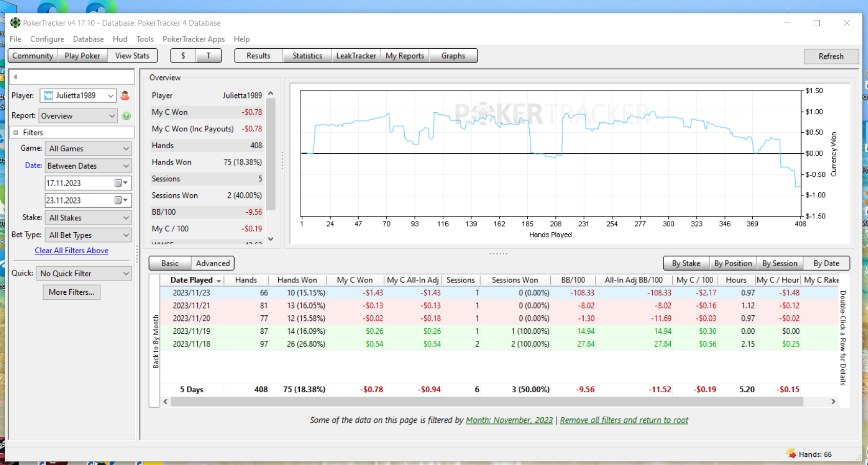Open the My Reports tab
The width and height of the screenshot is (868, 465).
(x=405, y=56)
